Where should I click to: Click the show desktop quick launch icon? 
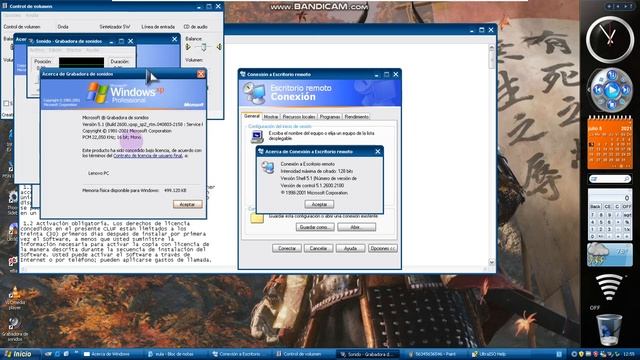pos(66,354)
